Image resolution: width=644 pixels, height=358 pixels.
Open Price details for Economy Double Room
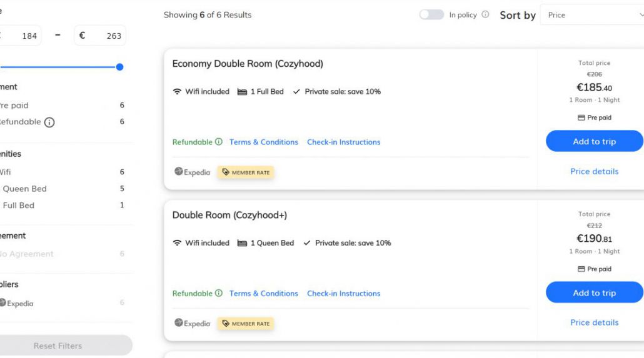click(594, 171)
